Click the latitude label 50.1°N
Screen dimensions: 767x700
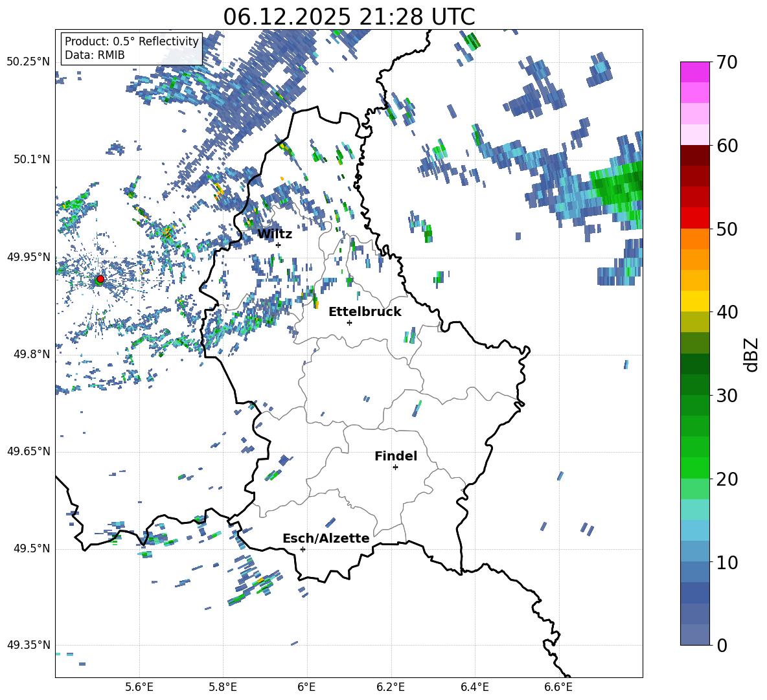coord(31,159)
